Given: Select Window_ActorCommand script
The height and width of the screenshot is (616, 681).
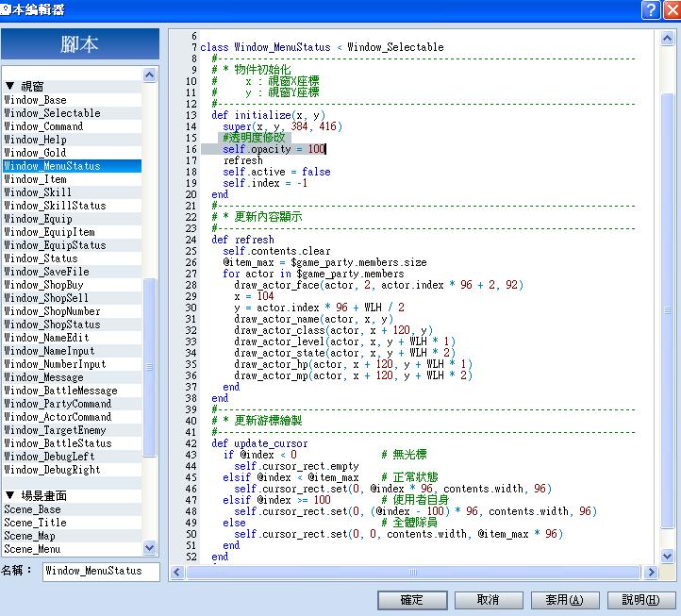Looking at the screenshot, I should coord(72,417).
